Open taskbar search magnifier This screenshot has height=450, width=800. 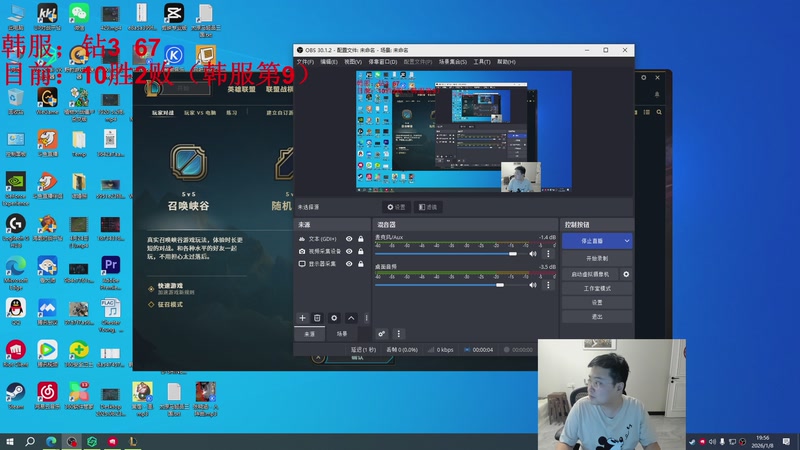point(30,441)
